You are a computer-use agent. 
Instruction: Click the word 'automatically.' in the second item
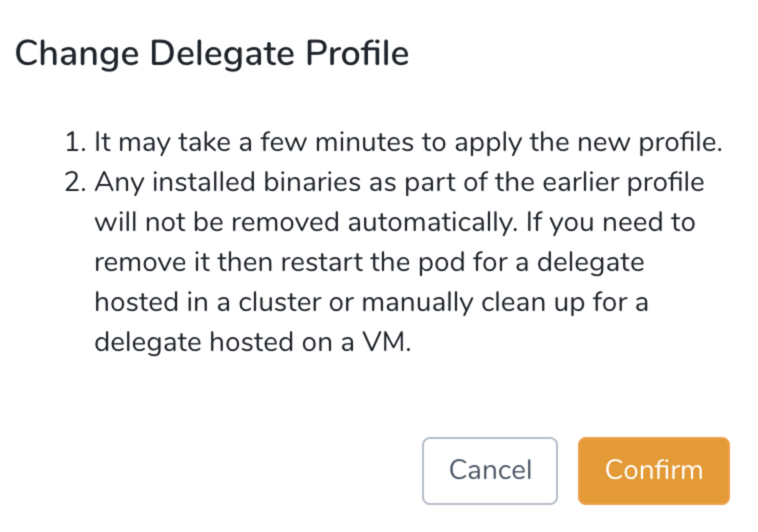coord(432,222)
